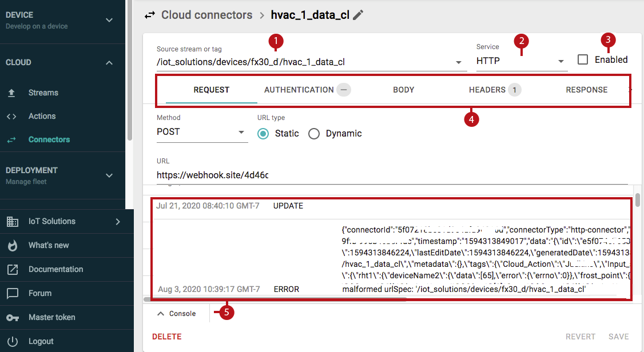The width and height of the screenshot is (644, 352).
Task: Click the Jul 21, 2020 timestamp
Action: pyautogui.click(x=208, y=206)
